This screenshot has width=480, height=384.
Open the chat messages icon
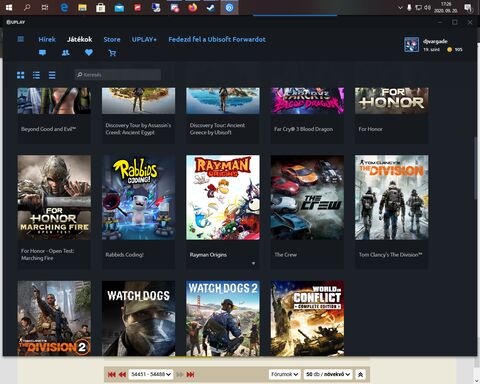pyautogui.click(x=42, y=53)
